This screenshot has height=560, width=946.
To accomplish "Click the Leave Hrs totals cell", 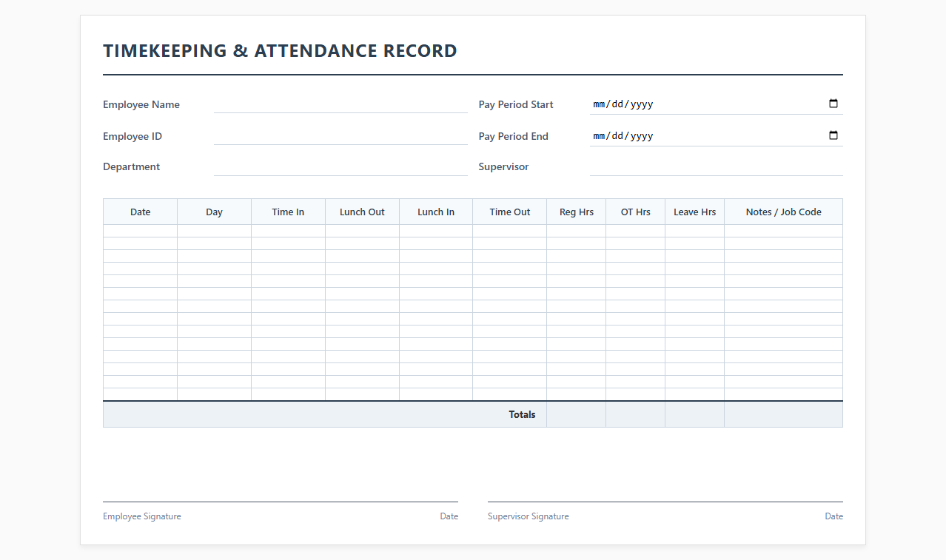I will click(x=695, y=414).
